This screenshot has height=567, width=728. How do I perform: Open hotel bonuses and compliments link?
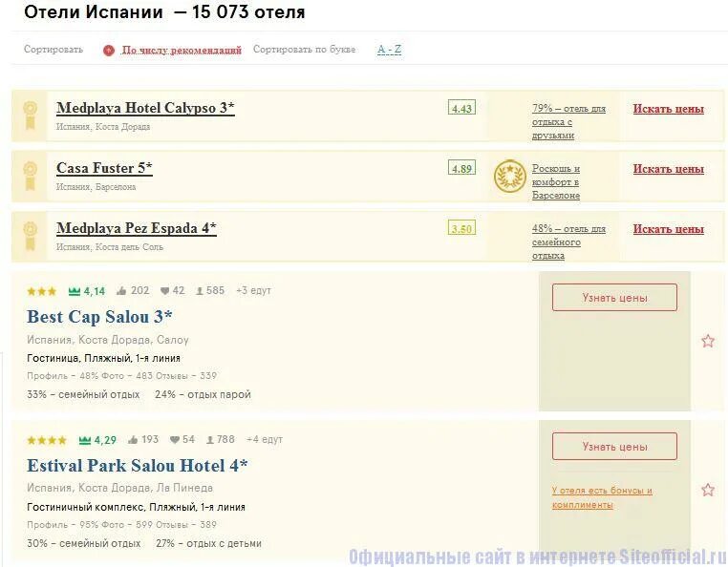602,497
